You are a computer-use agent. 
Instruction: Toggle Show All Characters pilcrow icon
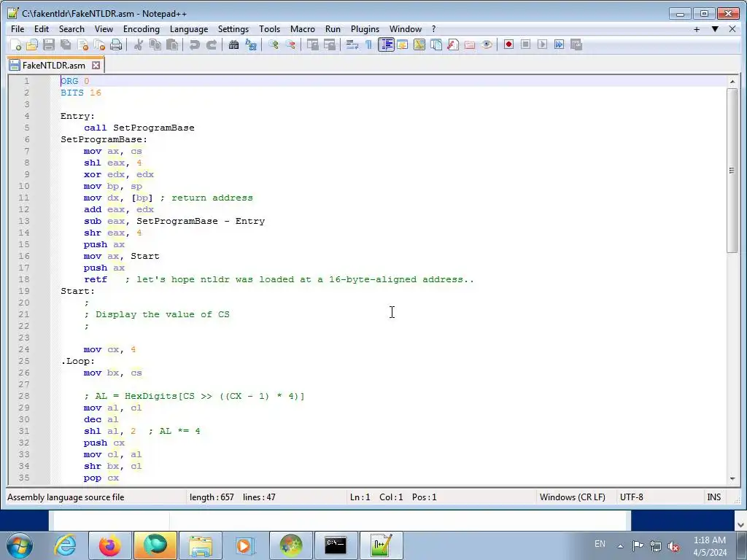pos(368,44)
